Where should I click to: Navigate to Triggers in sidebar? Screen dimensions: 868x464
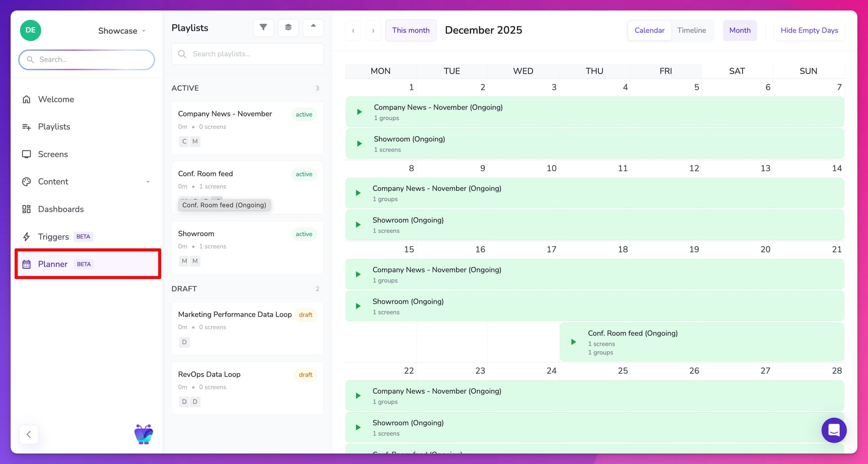pyautogui.click(x=53, y=237)
